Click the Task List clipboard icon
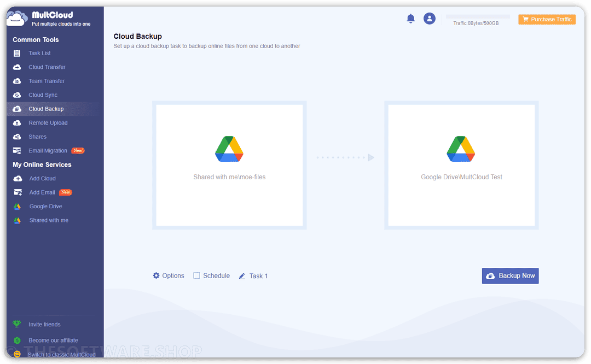The image size is (591, 364). [17, 53]
